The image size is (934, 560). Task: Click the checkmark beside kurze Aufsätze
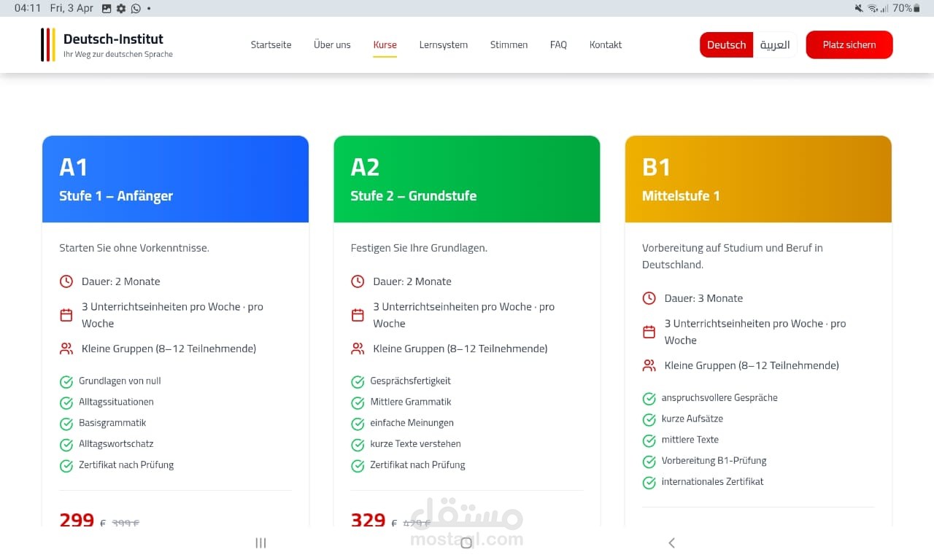[x=649, y=419]
